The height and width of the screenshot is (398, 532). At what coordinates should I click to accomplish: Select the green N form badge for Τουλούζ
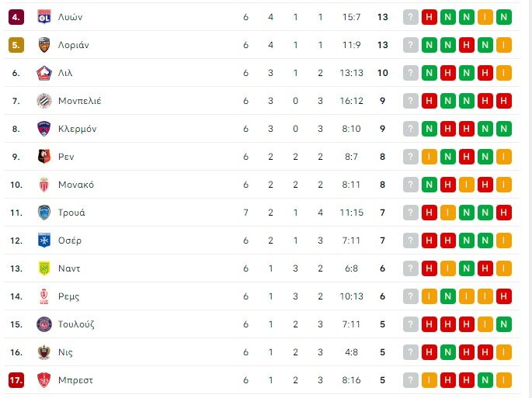point(504,324)
